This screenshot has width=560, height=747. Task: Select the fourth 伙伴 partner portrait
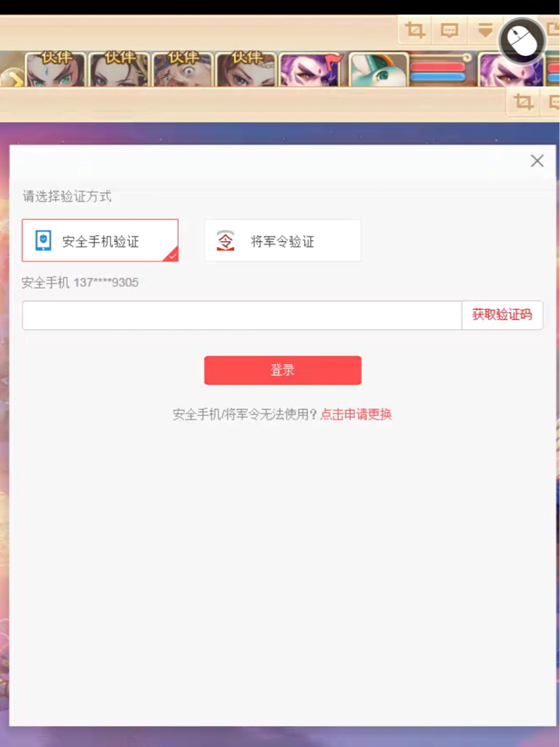point(247,69)
